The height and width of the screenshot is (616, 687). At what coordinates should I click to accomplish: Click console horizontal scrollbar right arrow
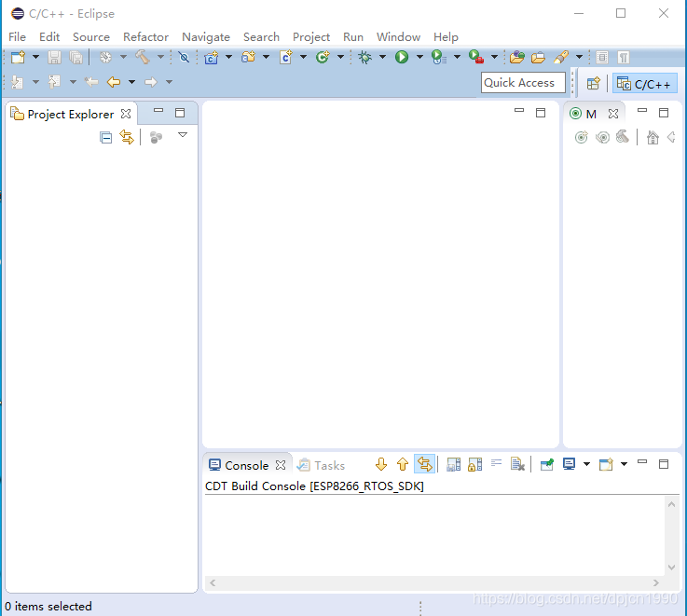pyautogui.click(x=656, y=582)
